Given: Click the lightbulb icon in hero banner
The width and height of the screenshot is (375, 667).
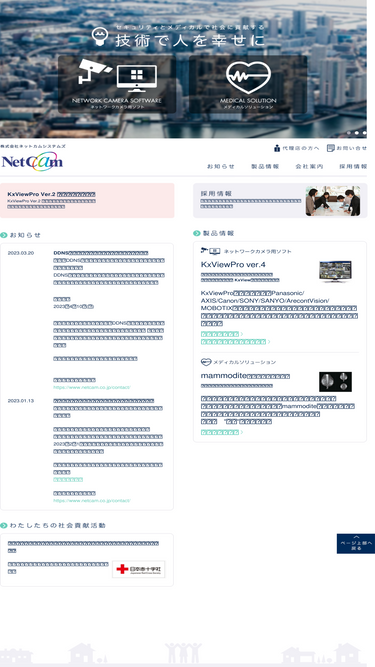Looking at the screenshot, I should [x=100, y=36].
